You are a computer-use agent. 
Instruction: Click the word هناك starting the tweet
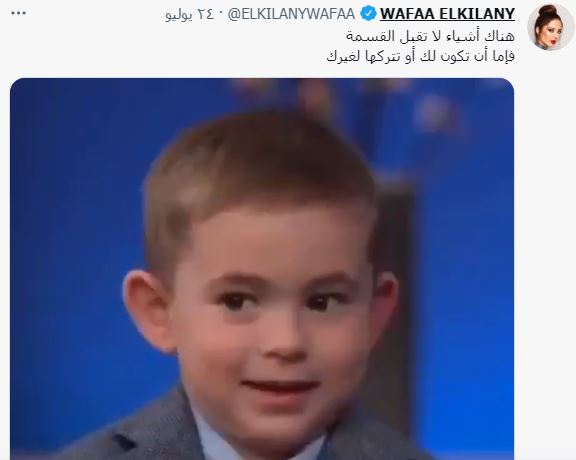(502, 36)
